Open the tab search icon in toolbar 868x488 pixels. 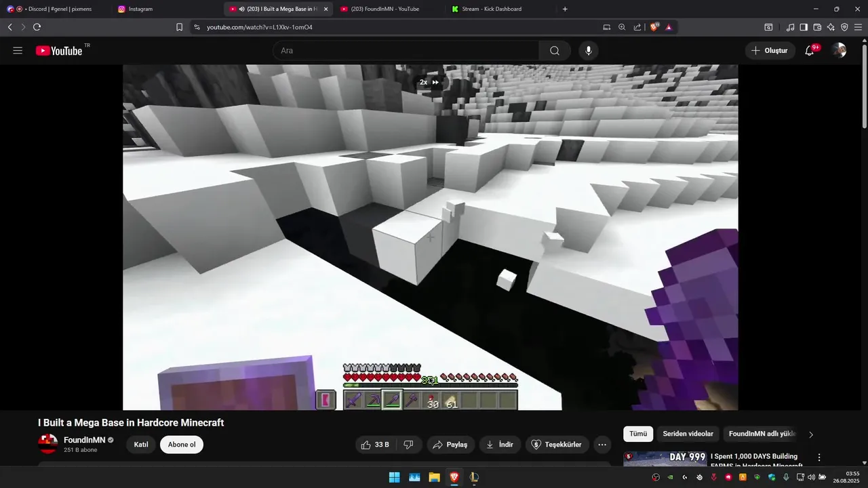[x=768, y=27]
